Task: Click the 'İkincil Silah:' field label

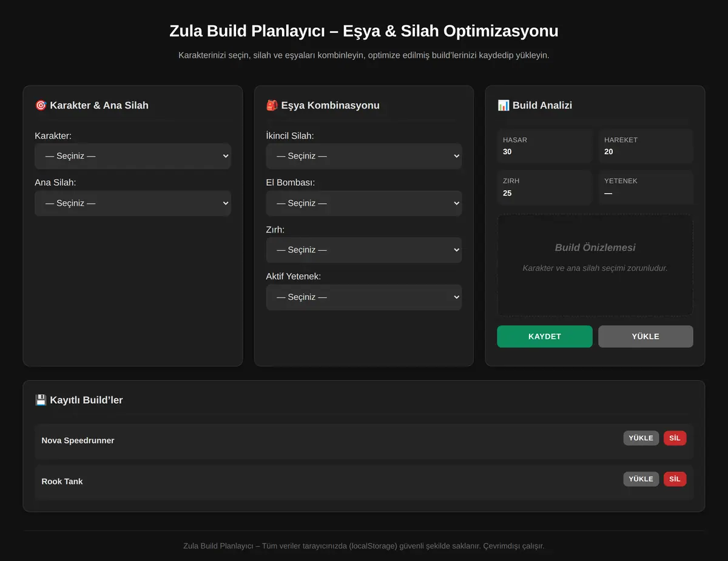Action: click(290, 136)
